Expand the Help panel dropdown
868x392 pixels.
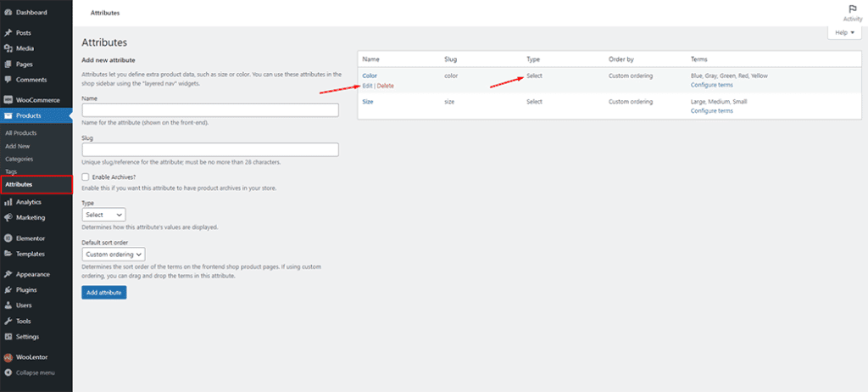[843, 32]
